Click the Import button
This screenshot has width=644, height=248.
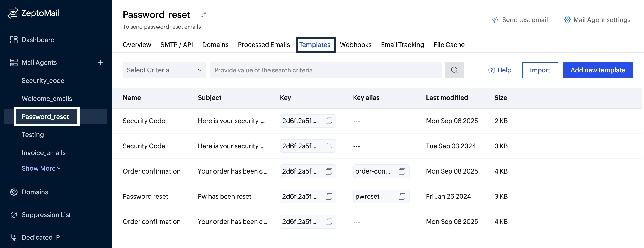tap(540, 70)
